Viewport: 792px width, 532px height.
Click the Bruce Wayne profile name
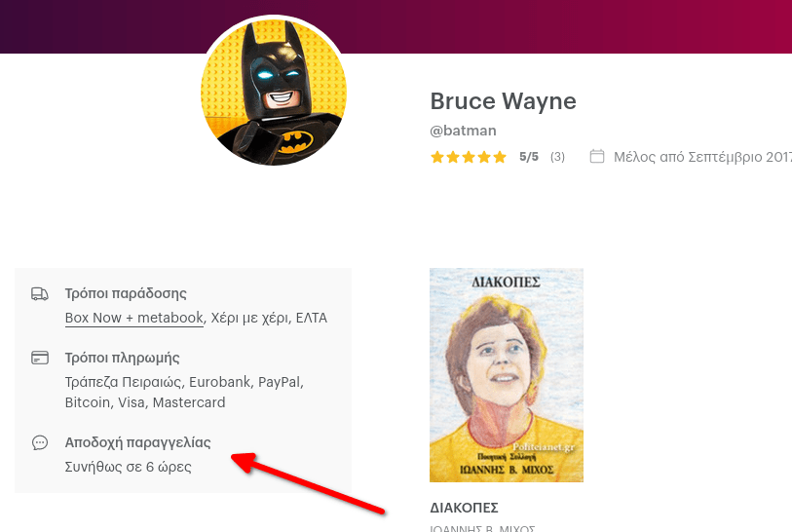click(503, 101)
